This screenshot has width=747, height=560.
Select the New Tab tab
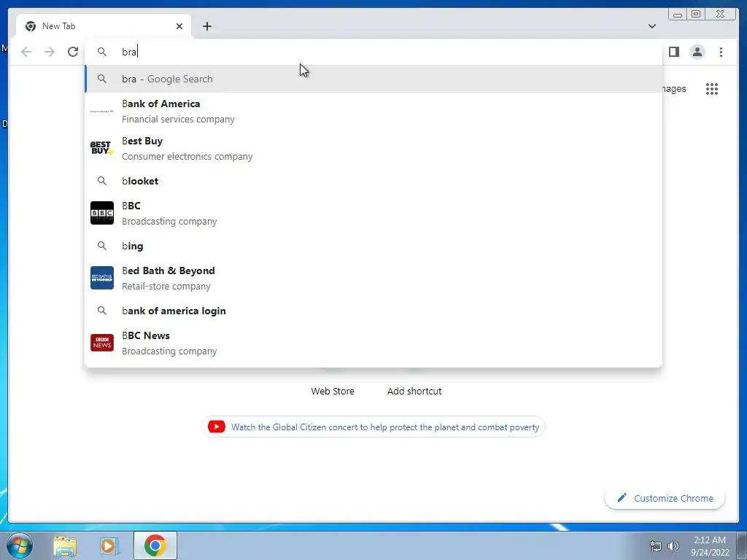click(104, 26)
